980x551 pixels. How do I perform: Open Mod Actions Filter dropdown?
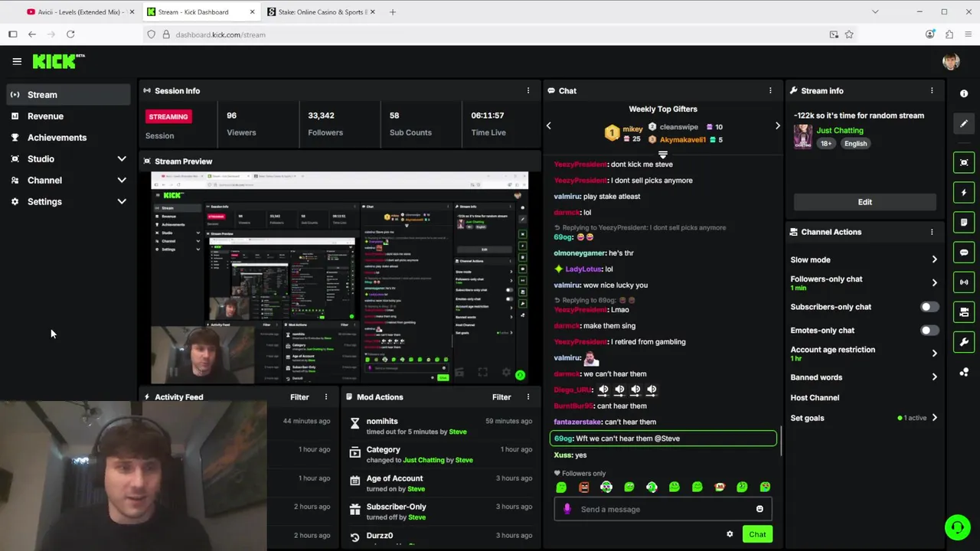[501, 397]
